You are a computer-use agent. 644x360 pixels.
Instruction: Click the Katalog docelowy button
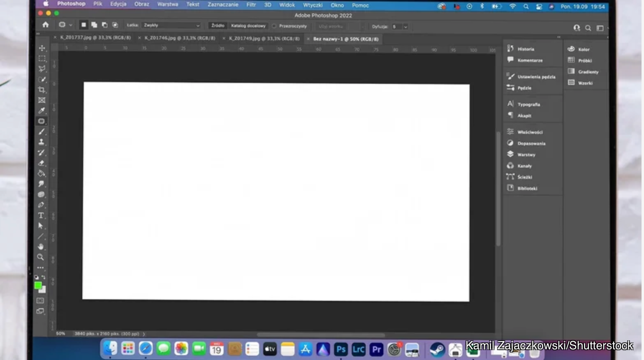coord(248,25)
